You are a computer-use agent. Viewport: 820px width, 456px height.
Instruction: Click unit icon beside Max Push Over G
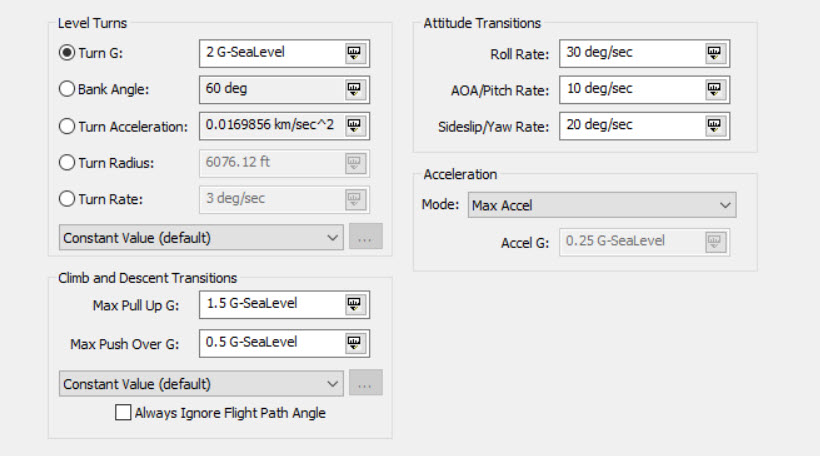pos(355,343)
